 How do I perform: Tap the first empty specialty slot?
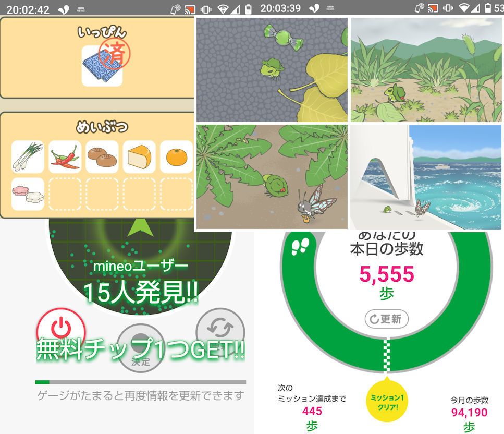65,194
